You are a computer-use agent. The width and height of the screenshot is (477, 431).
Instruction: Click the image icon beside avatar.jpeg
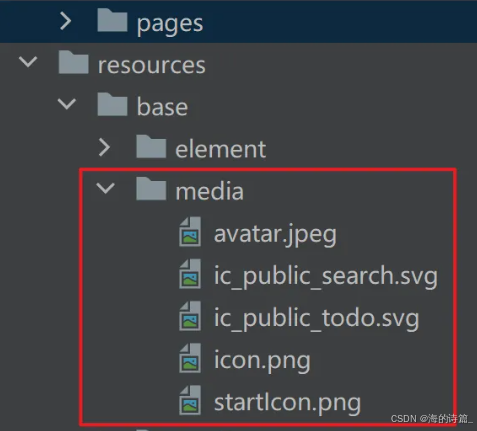(190, 232)
